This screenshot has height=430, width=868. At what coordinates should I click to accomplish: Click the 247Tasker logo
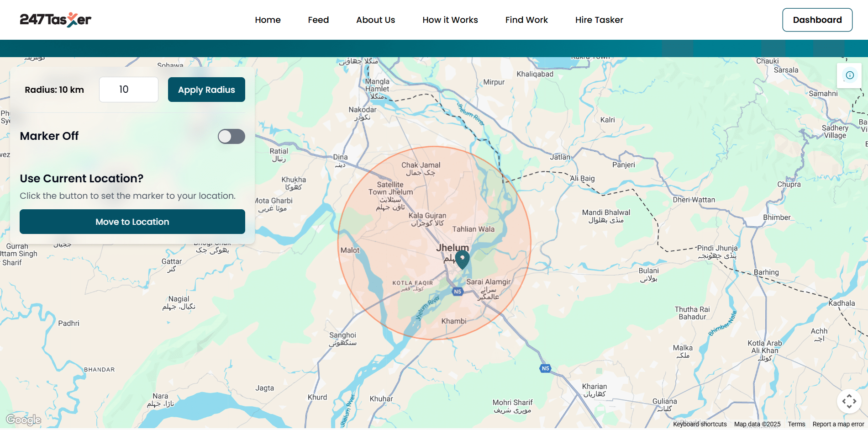coord(55,20)
